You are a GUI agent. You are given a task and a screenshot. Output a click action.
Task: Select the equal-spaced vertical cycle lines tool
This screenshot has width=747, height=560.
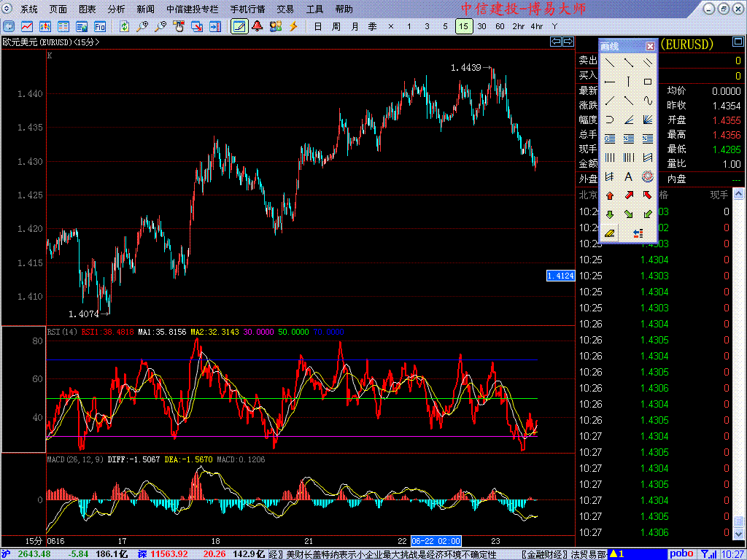coord(610,157)
